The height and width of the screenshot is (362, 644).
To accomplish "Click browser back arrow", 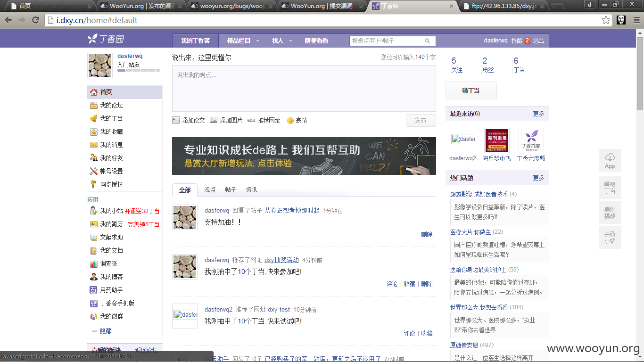I will (8, 20).
